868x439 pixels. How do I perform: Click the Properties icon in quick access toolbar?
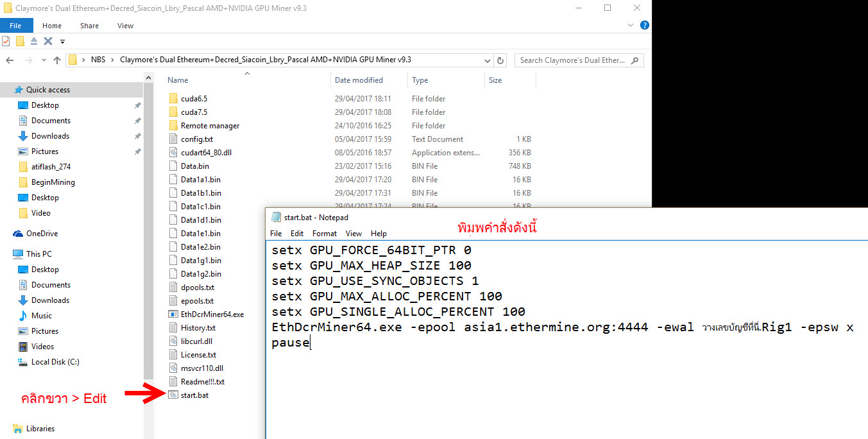pyautogui.click(x=6, y=41)
